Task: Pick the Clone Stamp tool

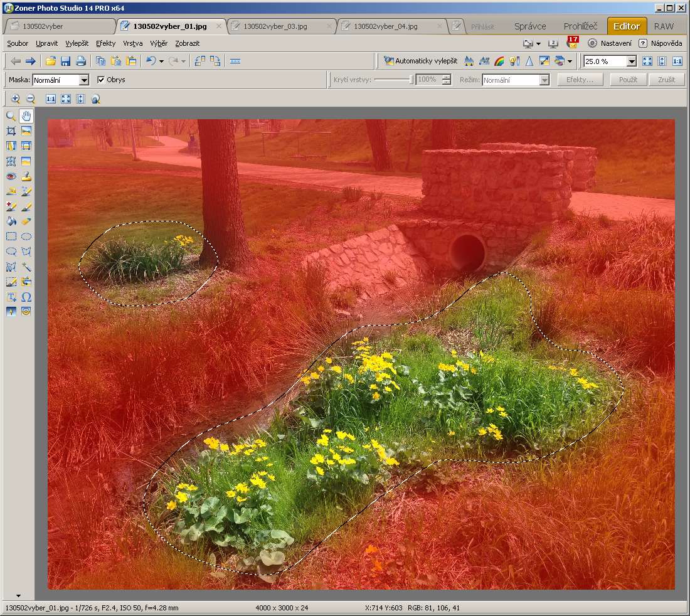Action: point(26,176)
